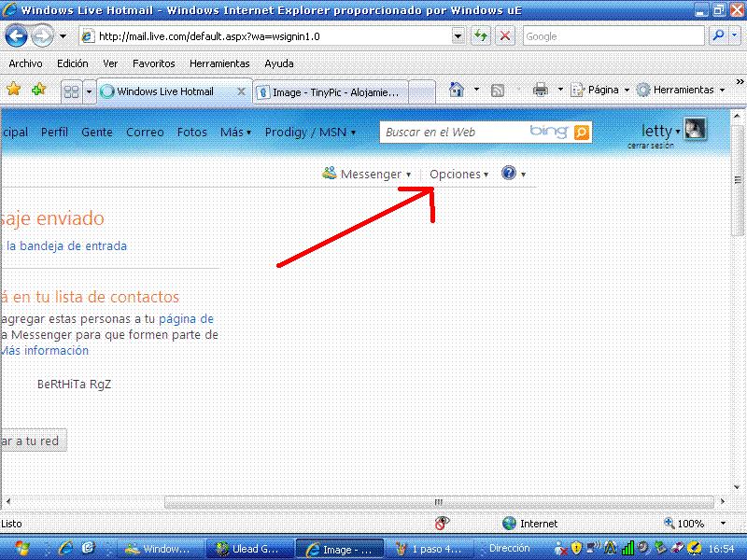Open the recent pages dropdown next to Forward
The image size is (747, 560).
63,36
